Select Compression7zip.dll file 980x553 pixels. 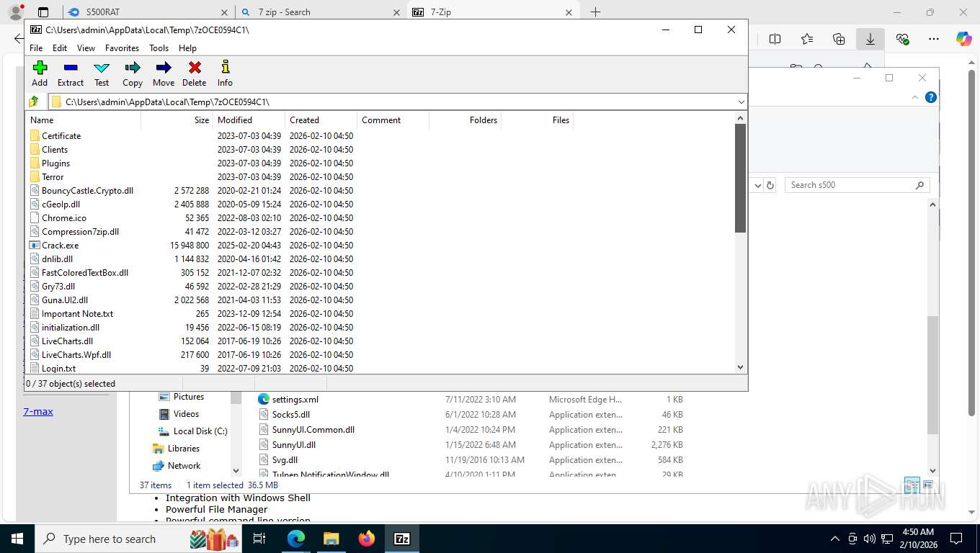tap(80, 232)
